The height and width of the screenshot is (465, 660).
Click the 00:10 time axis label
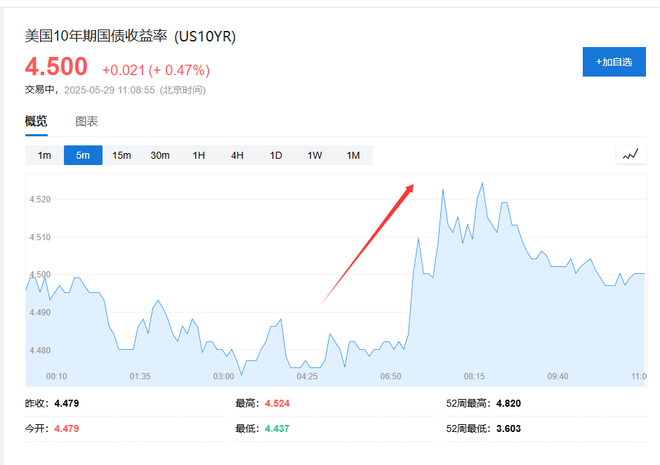pos(56,376)
